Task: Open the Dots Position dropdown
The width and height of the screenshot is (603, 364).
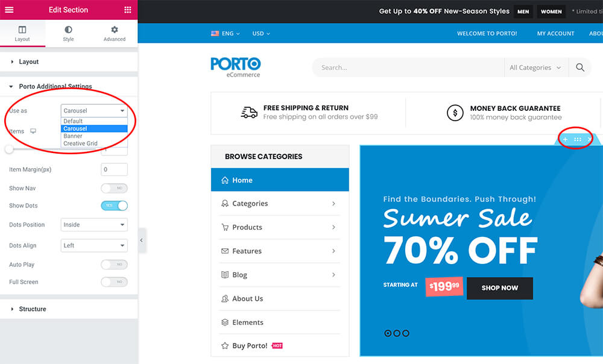Action: [94, 225]
